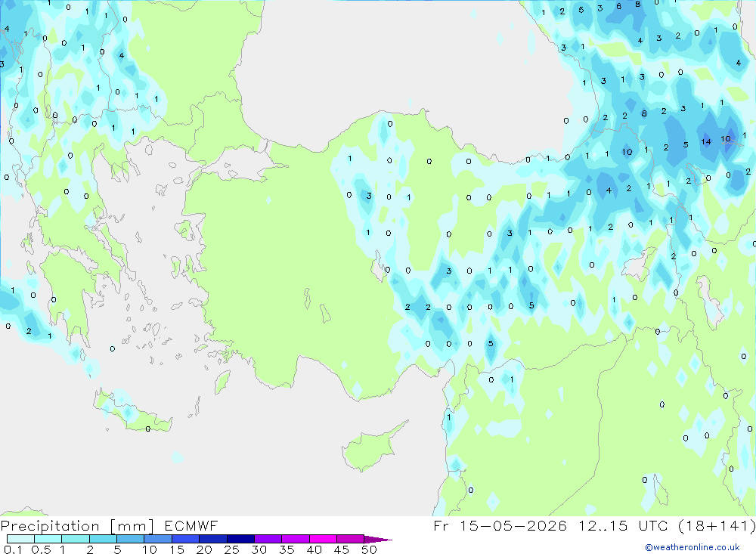Click the 10–15 mm legend swatch
Image resolution: width=756 pixels, height=554 pixels.
click(158, 539)
